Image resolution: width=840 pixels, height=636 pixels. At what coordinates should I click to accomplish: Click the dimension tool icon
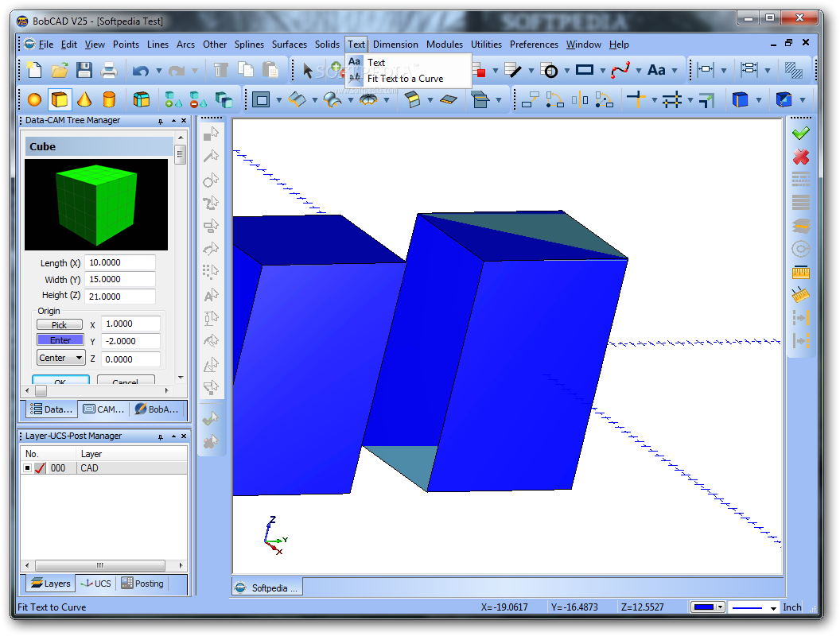pos(706,70)
